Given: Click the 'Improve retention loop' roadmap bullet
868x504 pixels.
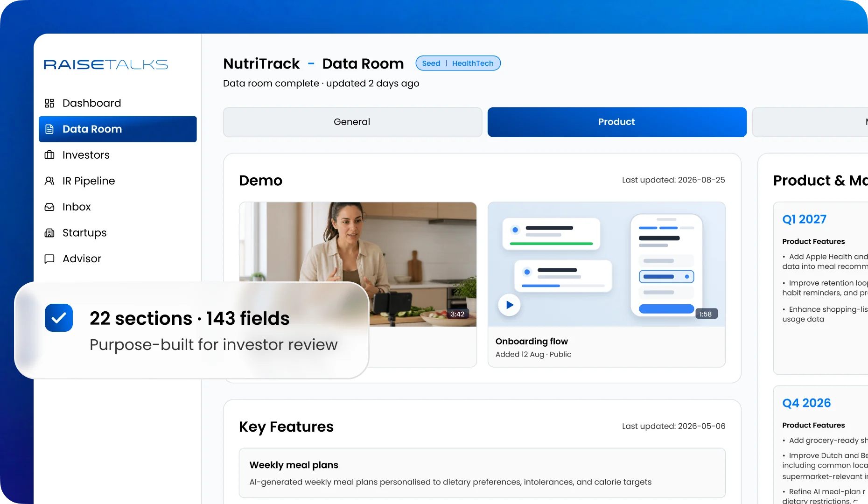Looking at the screenshot, I should coord(825,288).
